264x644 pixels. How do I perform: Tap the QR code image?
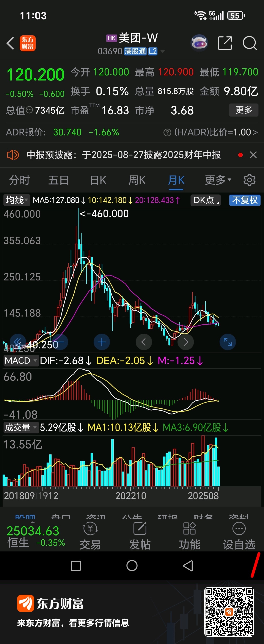[x=229, y=612]
